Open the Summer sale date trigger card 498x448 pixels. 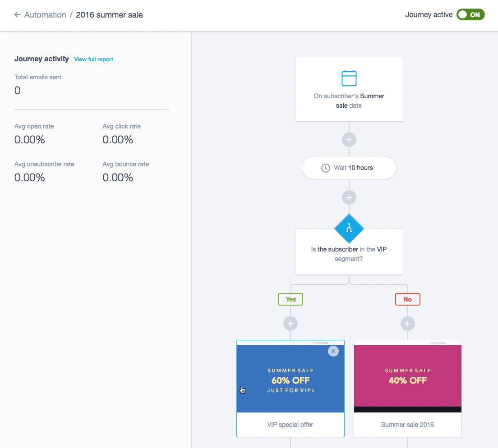coord(349,101)
